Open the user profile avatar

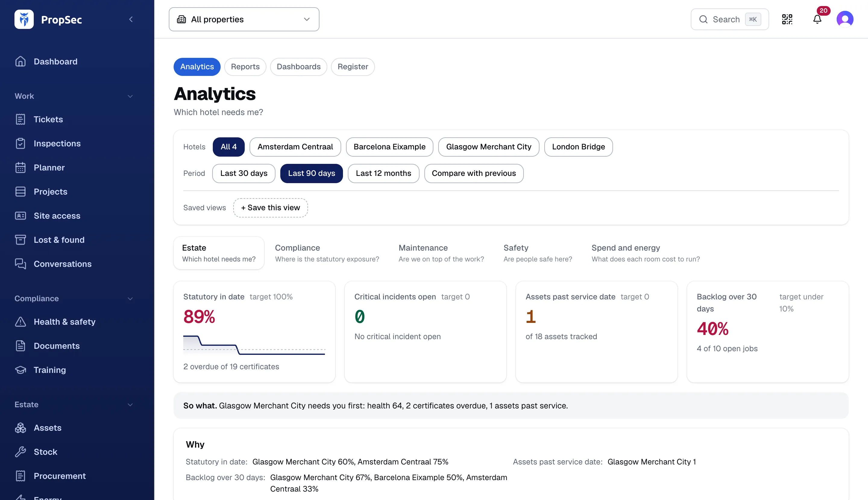(845, 19)
